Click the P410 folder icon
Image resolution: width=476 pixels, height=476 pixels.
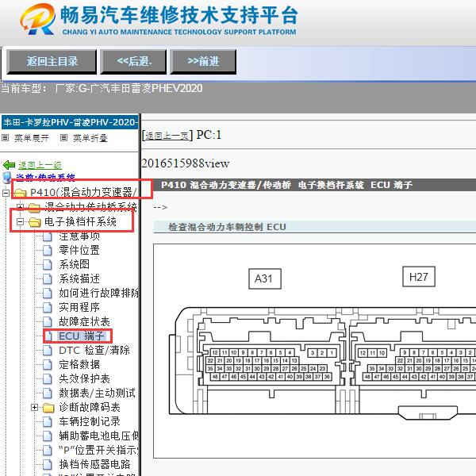(20, 193)
